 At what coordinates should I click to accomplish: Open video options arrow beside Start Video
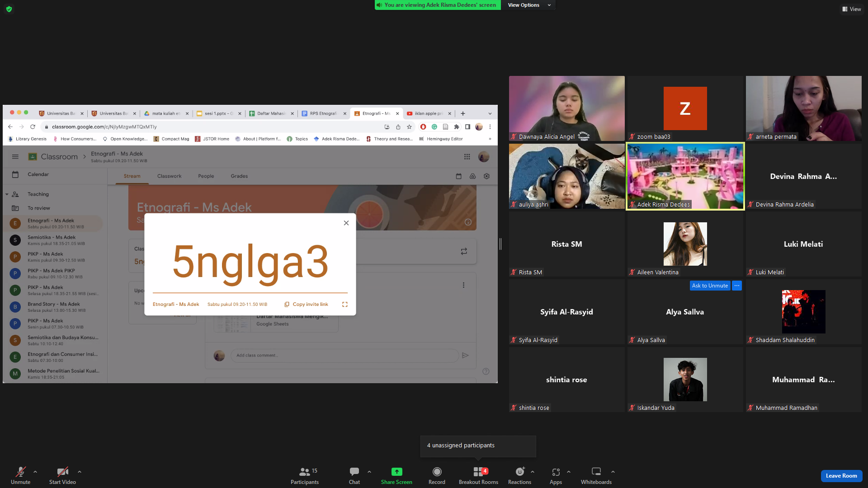[x=80, y=472]
